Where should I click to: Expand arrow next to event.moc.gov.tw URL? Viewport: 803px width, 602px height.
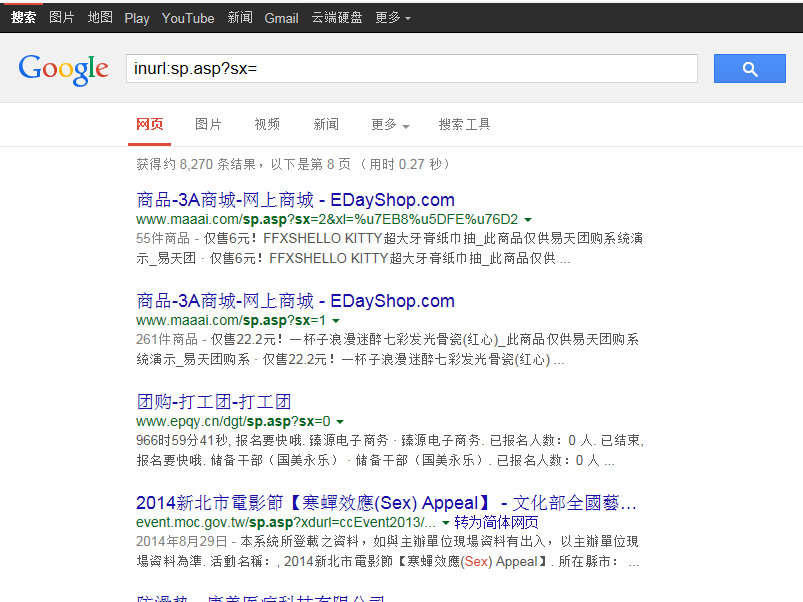pyautogui.click(x=446, y=523)
